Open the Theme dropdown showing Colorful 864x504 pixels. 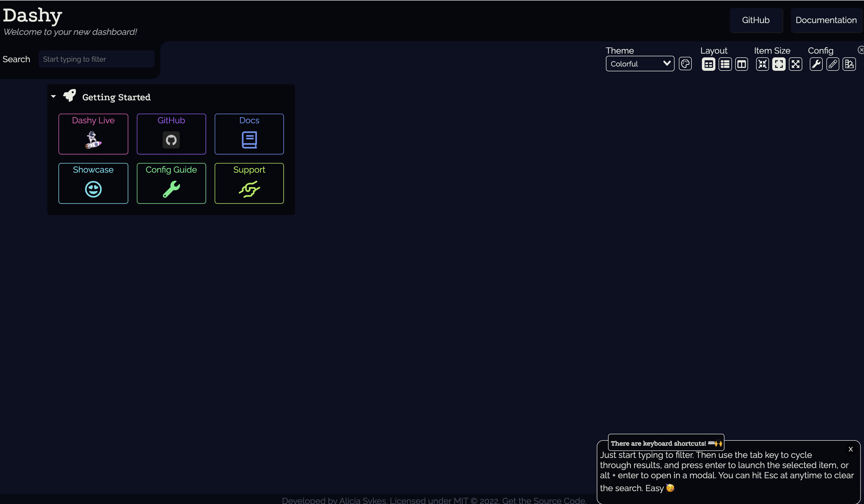point(640,64)
